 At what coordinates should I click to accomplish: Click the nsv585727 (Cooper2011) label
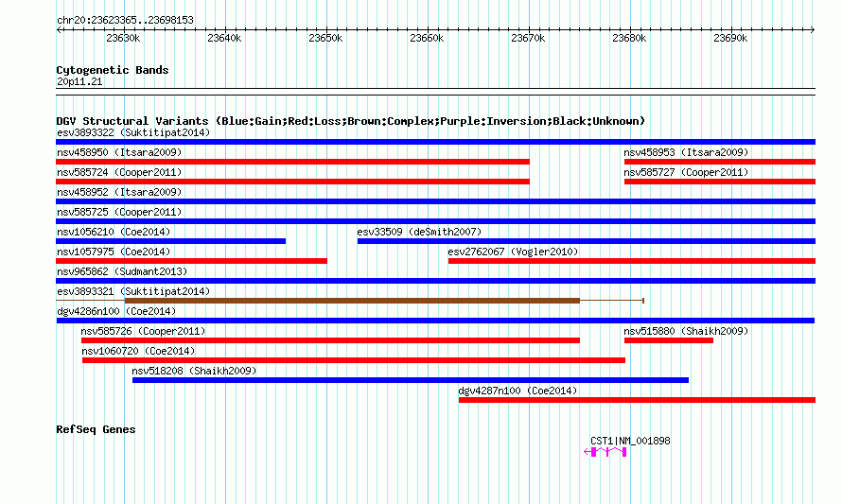pos(686,172)
